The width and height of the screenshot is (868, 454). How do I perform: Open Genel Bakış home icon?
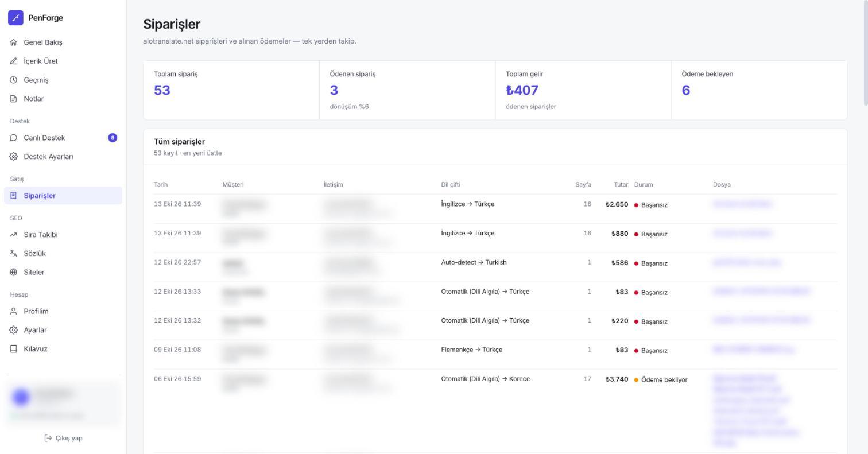click(x=14, y=42)
